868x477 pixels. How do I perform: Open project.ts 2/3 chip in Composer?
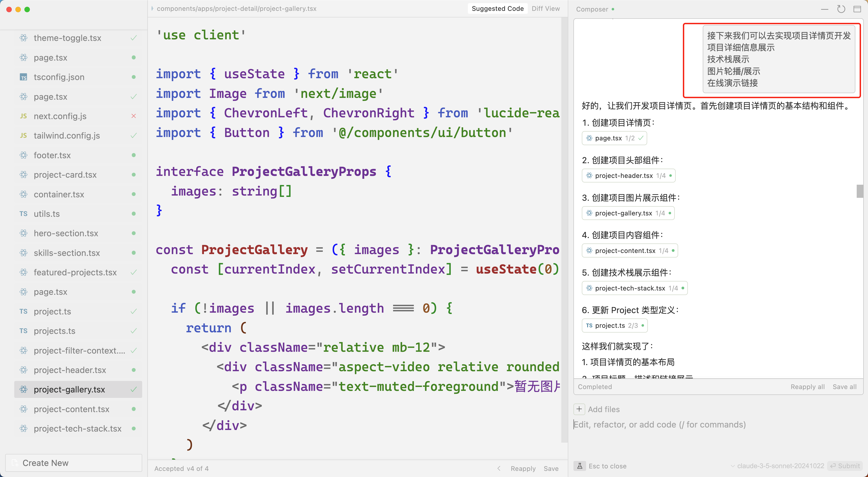tap(615, 326)
